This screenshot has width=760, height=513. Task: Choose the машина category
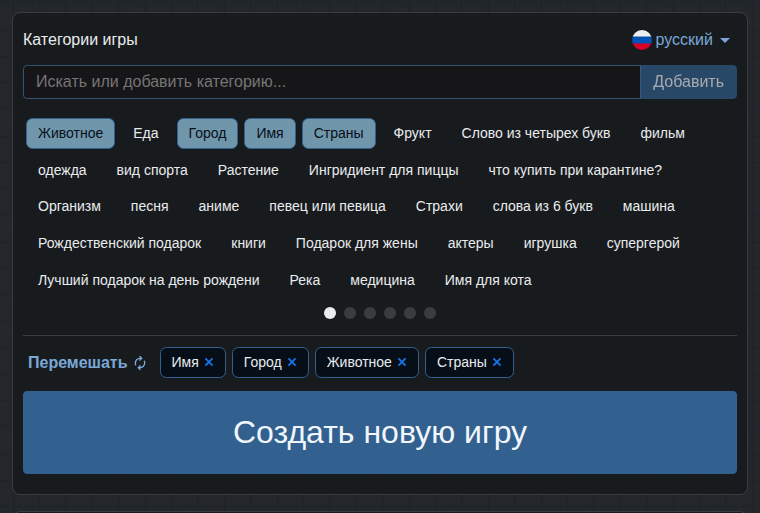pos(649,207)
